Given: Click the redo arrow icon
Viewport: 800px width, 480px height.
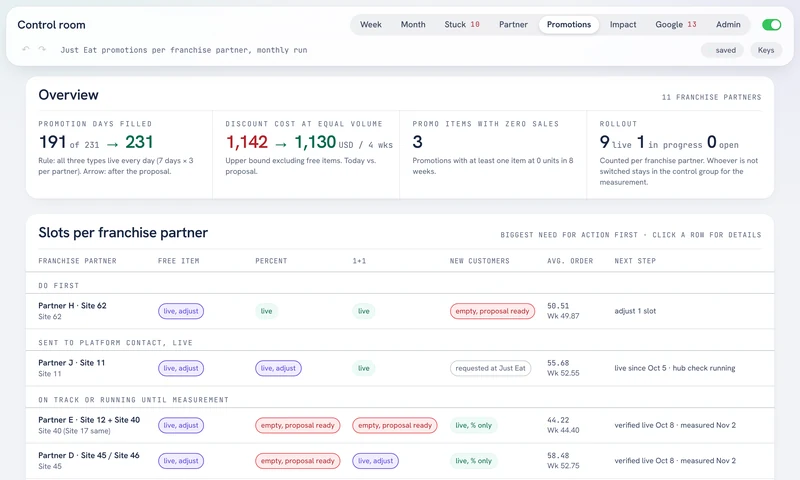Looking at the screenshot, I should [42, 49].
